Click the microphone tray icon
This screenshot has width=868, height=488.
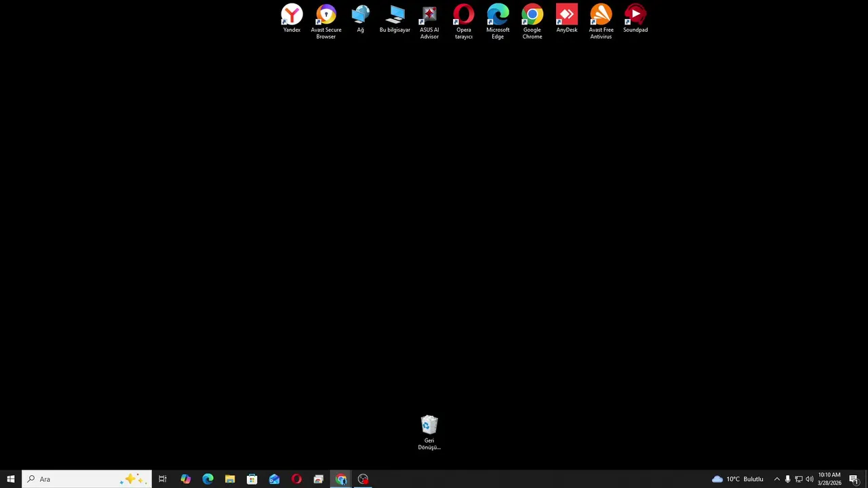(787, 479)
